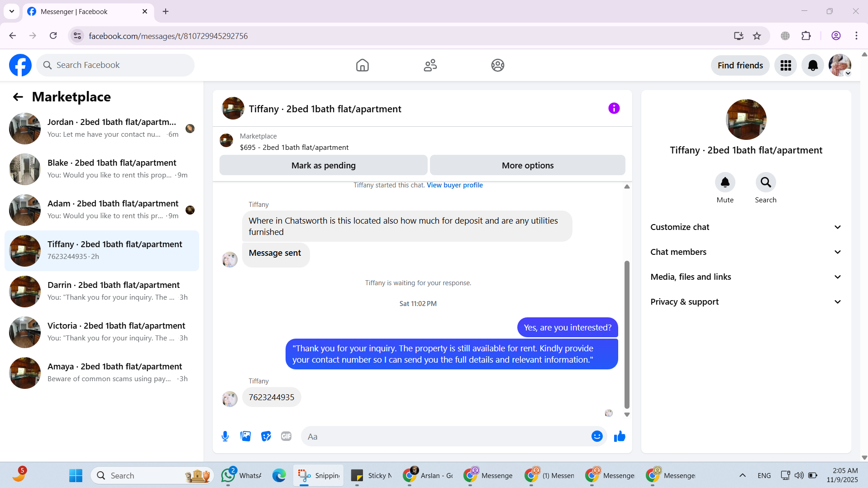This screenshot has height=488, width=868.
Task: Click the browser address bar URL
Action: [168, 36]
